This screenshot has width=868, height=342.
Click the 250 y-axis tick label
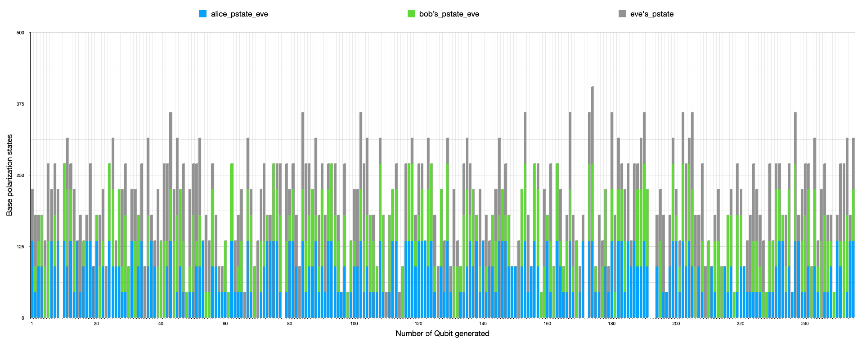point(20,175)
